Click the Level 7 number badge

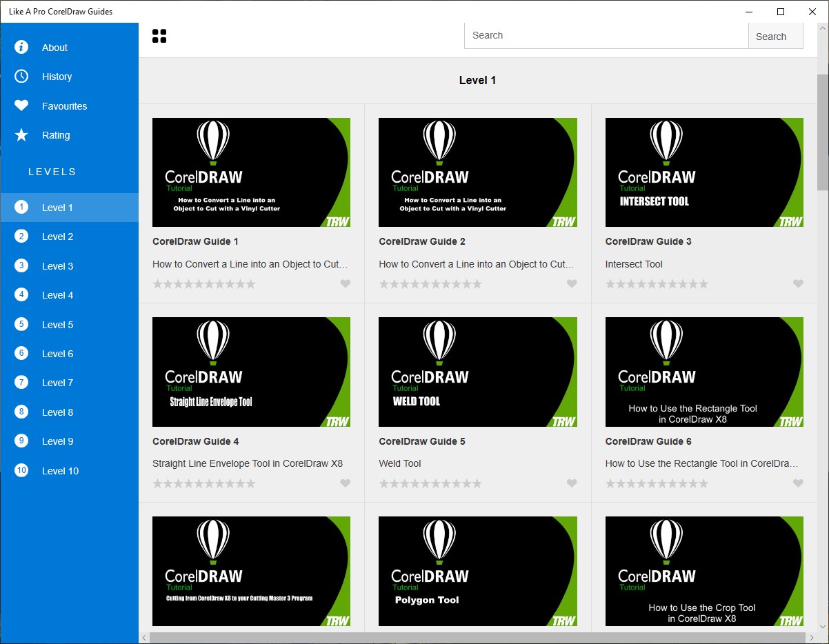coord(21,382)
